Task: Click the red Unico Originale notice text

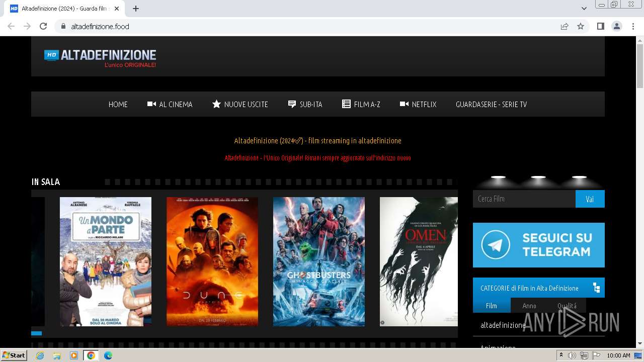Action: [317, 158]
